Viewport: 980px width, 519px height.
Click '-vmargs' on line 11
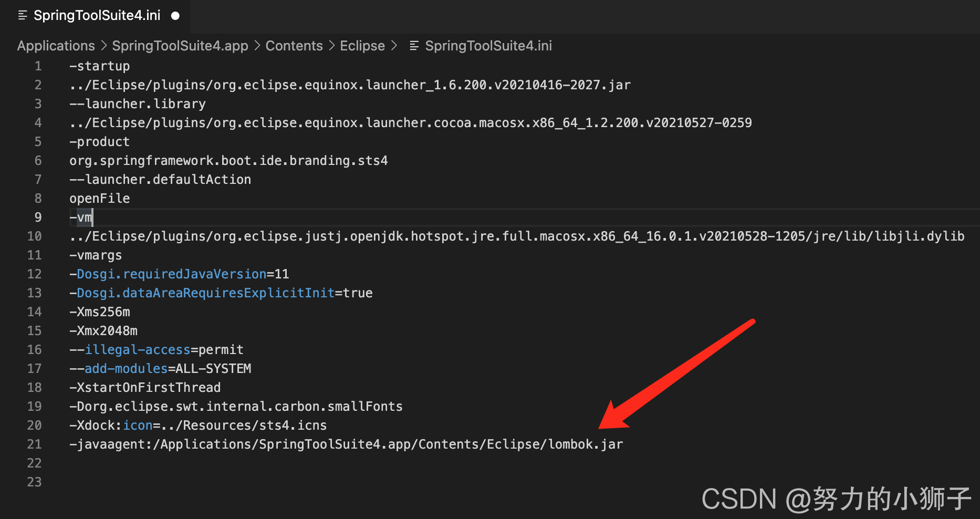[x=96, y=255]
